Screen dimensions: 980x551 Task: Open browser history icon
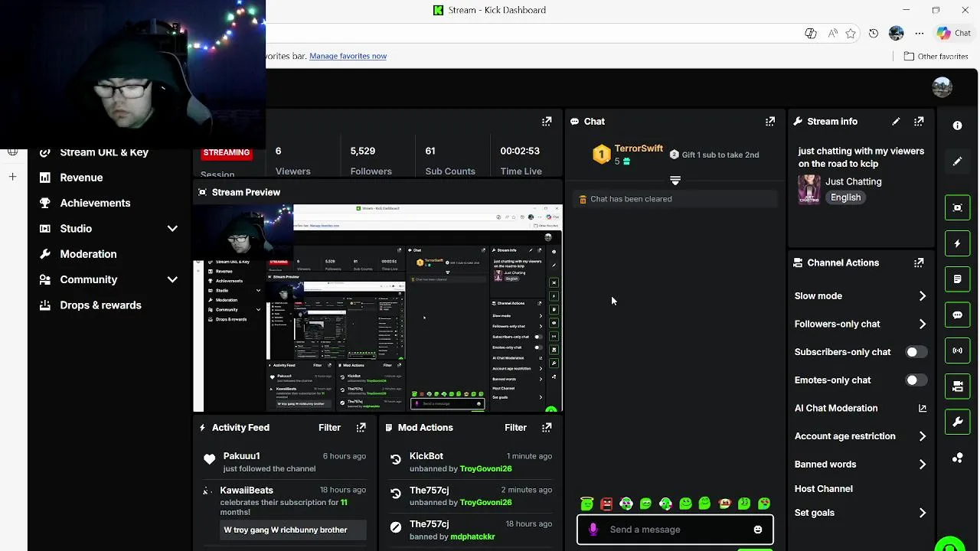[874, 34]
